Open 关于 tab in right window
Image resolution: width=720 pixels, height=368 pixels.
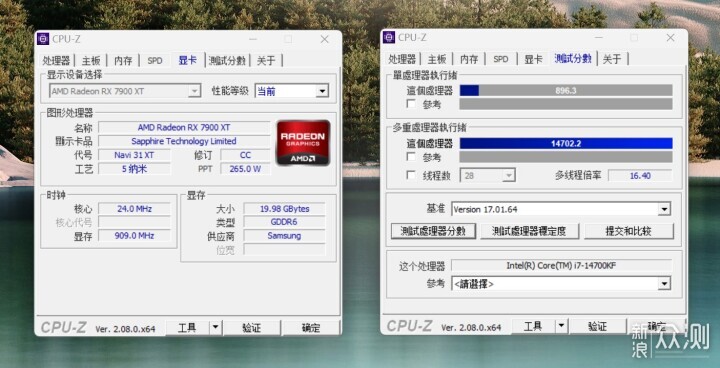[612, 59]
